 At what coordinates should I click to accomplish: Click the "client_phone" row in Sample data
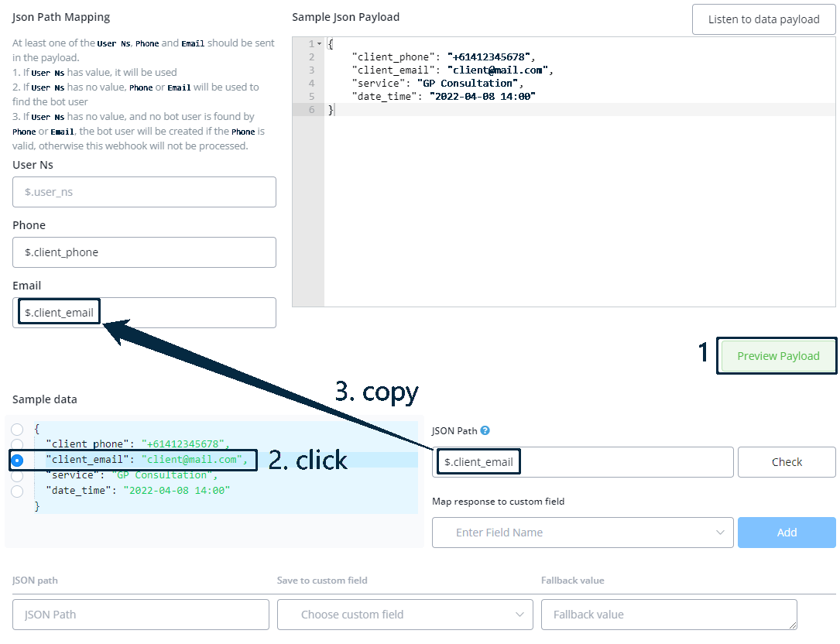coord(138,444)
